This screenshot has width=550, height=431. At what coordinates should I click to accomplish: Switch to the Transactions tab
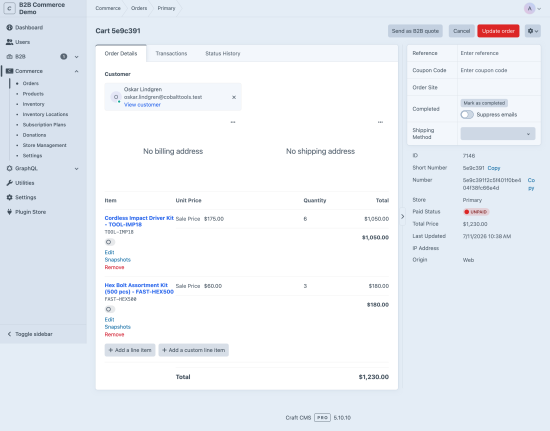pos(171,53)
